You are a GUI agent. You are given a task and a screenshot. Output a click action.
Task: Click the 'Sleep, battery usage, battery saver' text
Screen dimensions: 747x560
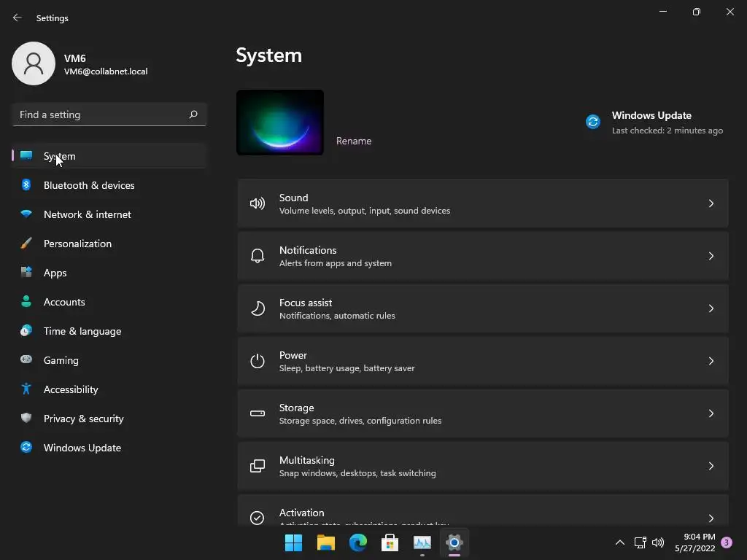tap(347, 368)
